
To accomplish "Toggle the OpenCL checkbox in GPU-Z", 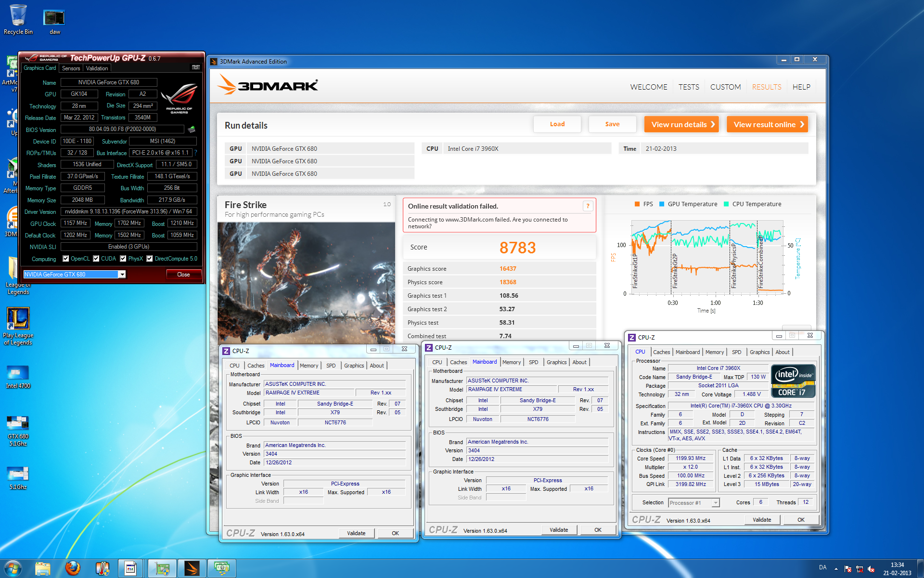I will 66,259.
